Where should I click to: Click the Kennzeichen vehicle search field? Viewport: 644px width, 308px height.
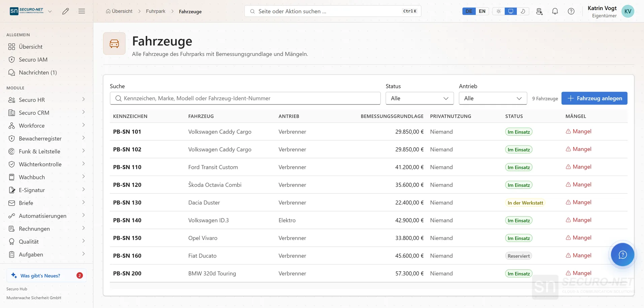point(245,98)
